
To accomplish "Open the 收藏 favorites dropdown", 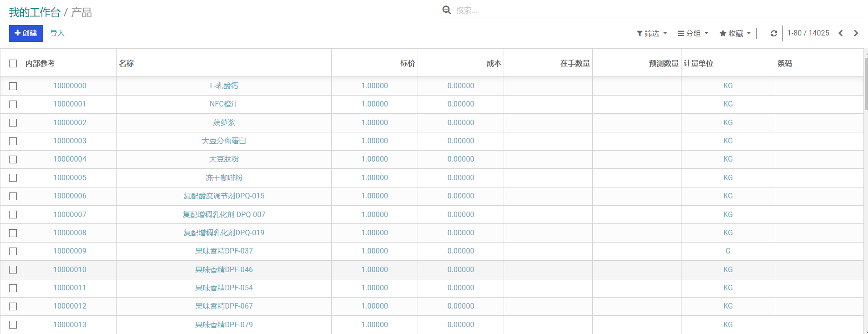I will click(735, 33).
